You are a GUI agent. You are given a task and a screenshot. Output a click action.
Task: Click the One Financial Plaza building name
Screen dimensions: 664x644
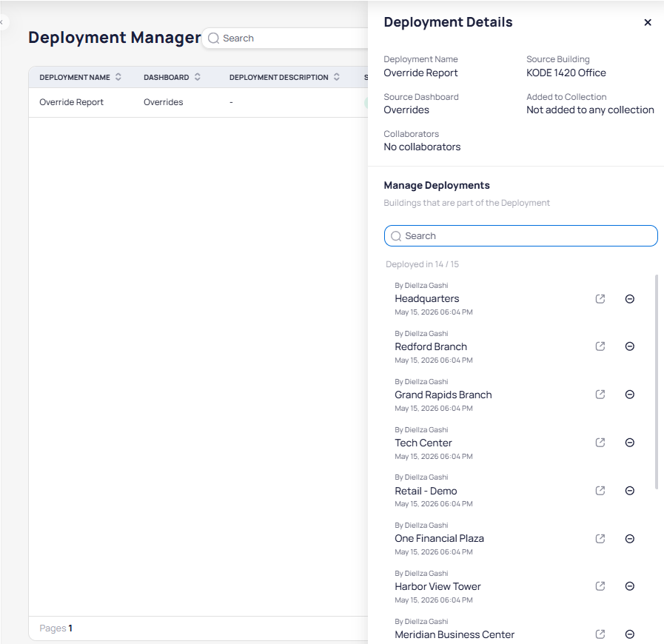point(439,539)
